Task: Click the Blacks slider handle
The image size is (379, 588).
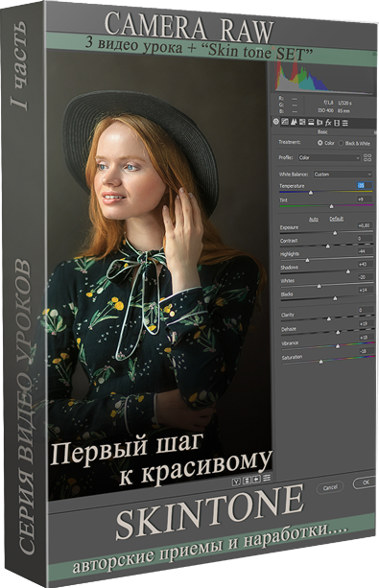Action: [x=335, y=298]
